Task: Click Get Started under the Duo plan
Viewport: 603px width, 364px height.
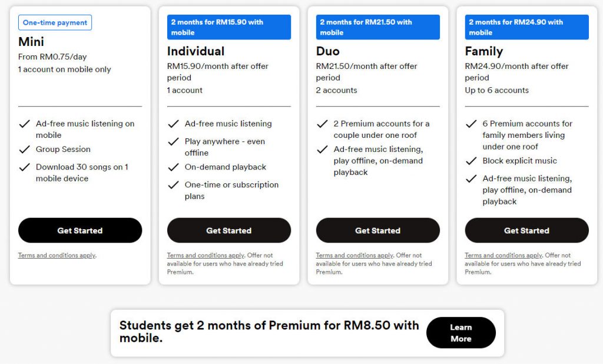Action: click(377, 230)
